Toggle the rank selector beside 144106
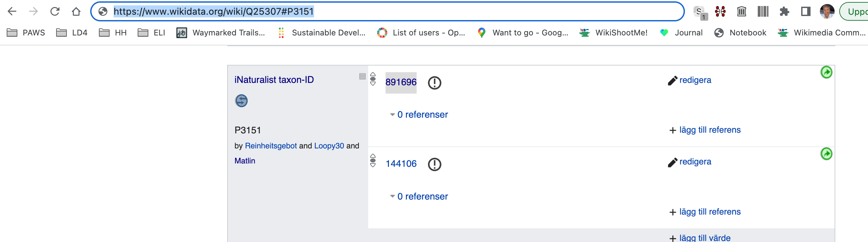Viewport: 868px width, 242px height. (x=373, y=161)
